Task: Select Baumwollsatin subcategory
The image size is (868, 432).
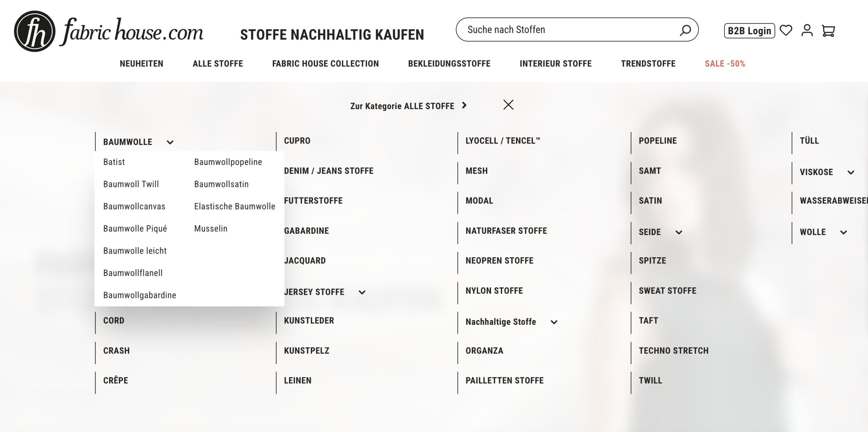Action: [221, 184]
